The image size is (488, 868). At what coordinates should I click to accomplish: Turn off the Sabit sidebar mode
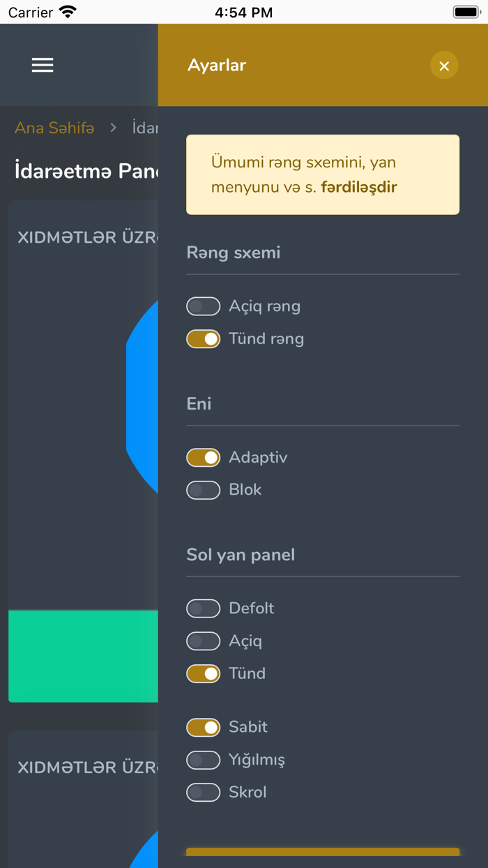[x=203, y=727]
